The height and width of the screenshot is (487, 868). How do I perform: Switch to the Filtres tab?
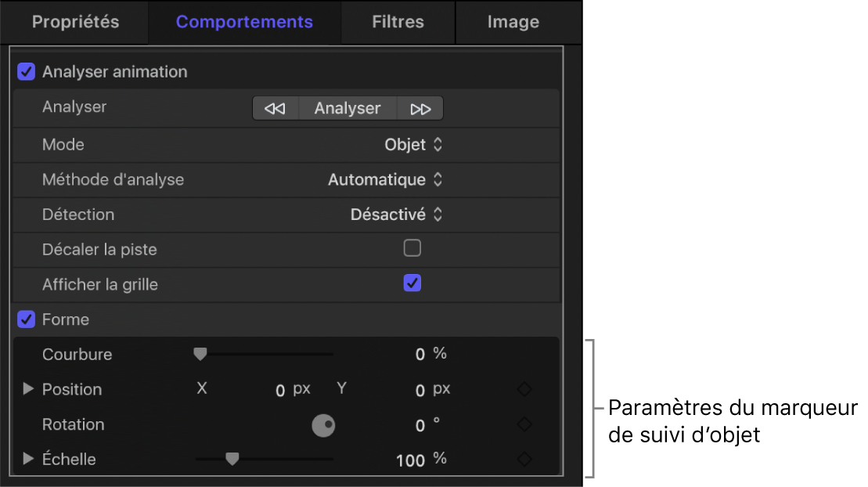(398, 22)
